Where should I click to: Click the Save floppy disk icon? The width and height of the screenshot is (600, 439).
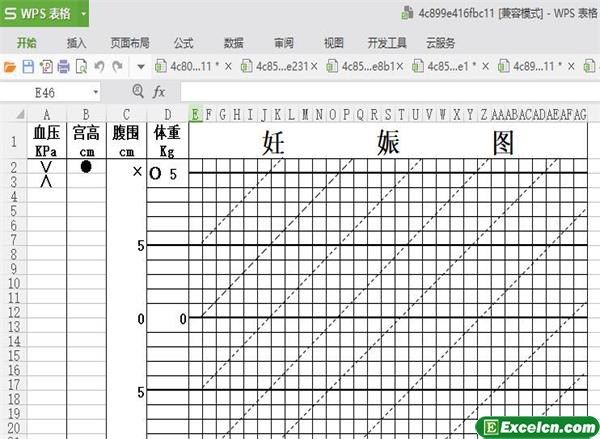[28, 67]
